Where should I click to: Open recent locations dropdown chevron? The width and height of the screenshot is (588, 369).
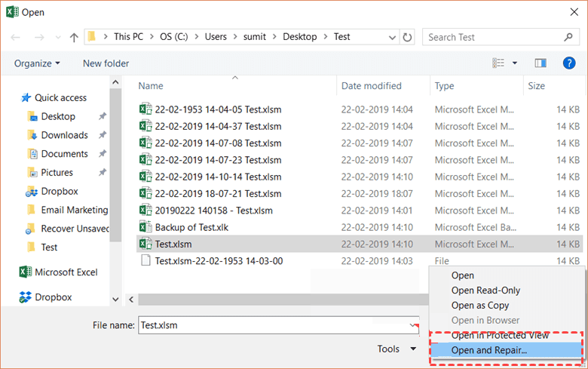click(x=58, y=37)
